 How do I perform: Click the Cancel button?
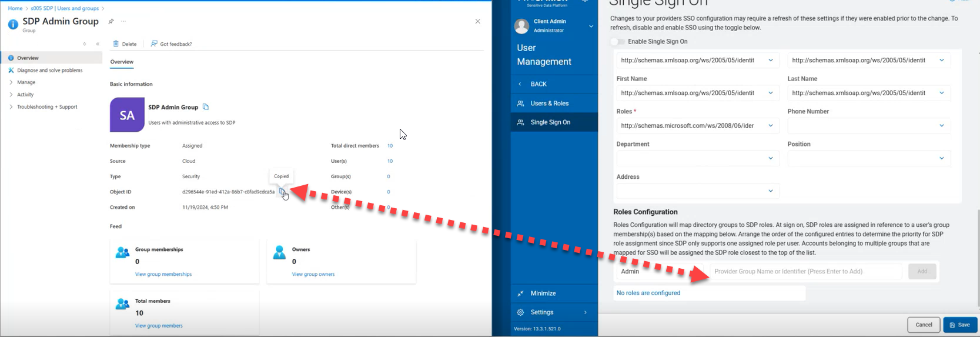coord(924,325)
